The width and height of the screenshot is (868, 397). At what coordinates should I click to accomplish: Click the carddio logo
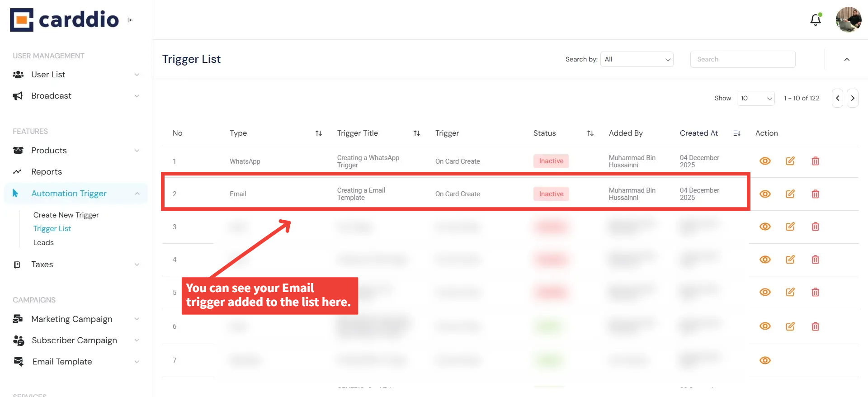64,20
